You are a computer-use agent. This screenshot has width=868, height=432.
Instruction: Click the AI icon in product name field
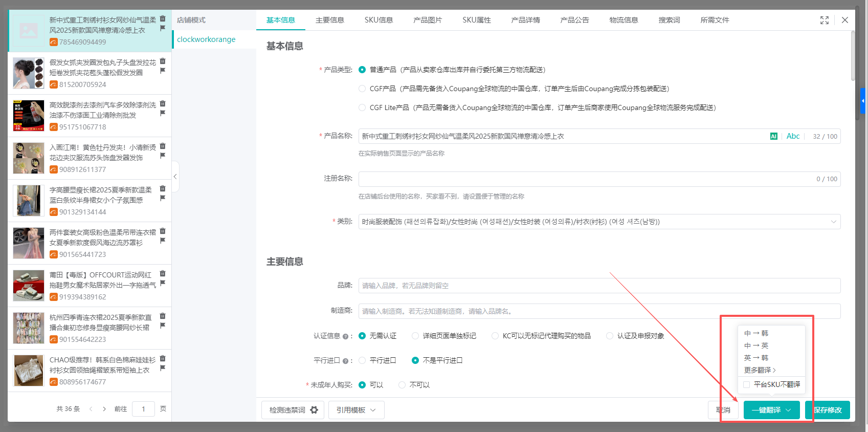click(773, 136)
